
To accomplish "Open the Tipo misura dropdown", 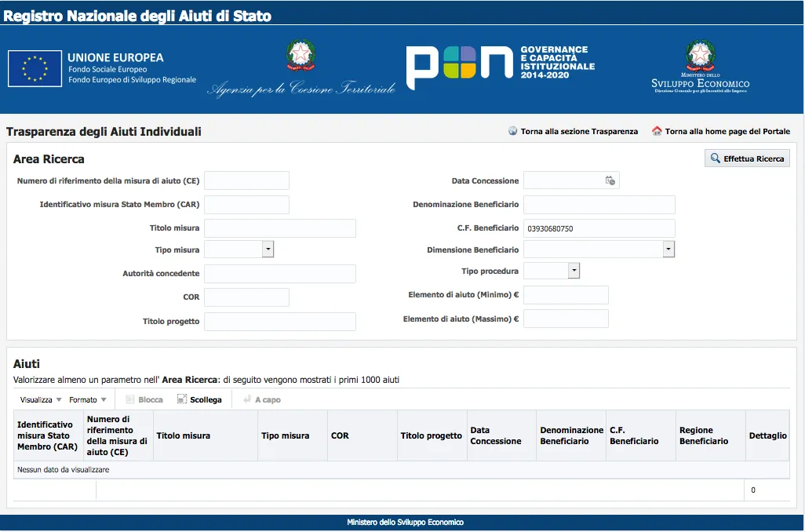I will pos(268,250).
